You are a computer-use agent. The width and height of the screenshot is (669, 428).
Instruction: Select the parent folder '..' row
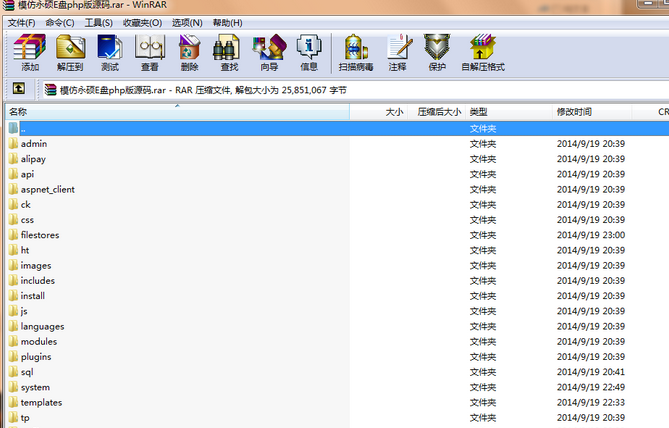click(x=337, y=128)
